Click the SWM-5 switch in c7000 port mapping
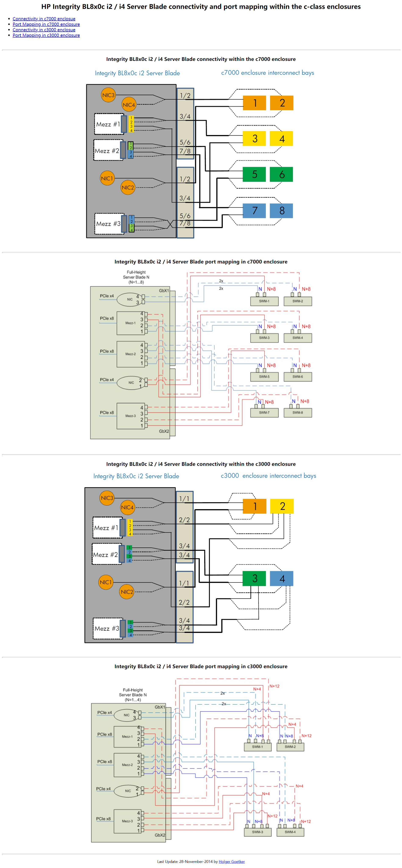402x868 pixels. pyautogui.click(x=264, y=377)
